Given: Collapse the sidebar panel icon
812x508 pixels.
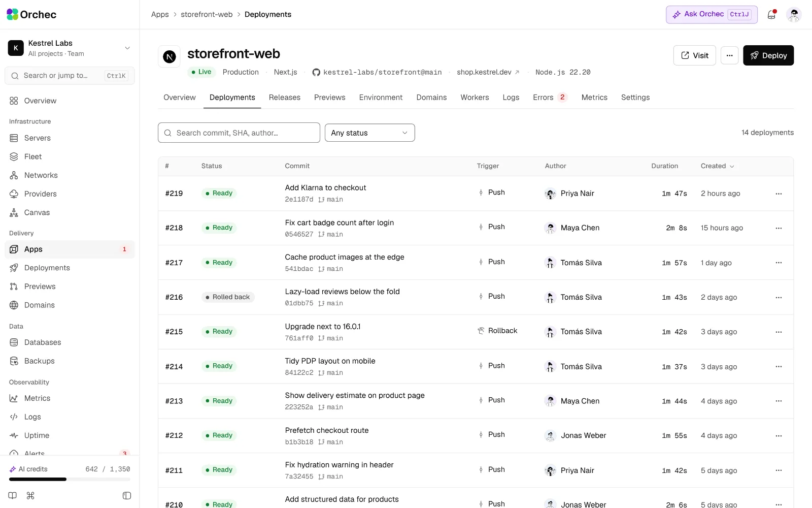Looking at the screenshot, I should tap(127, 495).
